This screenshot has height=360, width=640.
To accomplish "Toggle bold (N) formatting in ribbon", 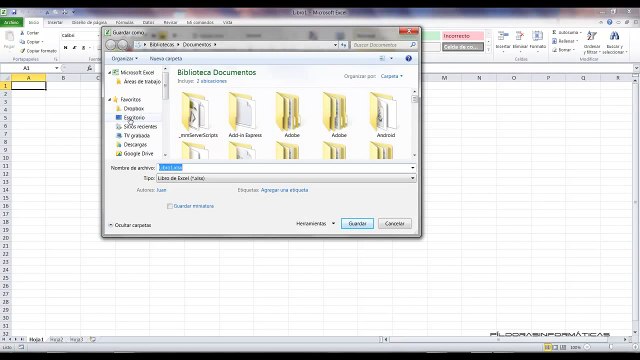I will click(x=66, y=48).
